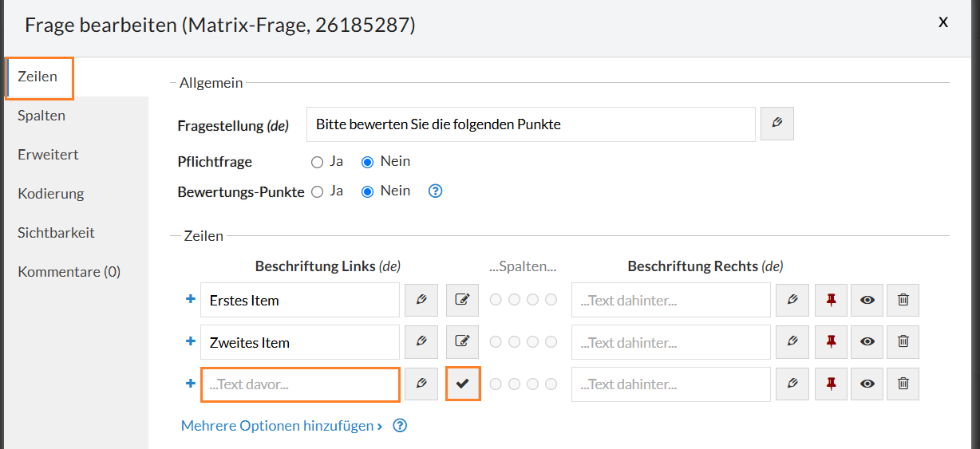Click help icon next to Mehrere Optionen hinzufügen

click(x=401, y=426)
